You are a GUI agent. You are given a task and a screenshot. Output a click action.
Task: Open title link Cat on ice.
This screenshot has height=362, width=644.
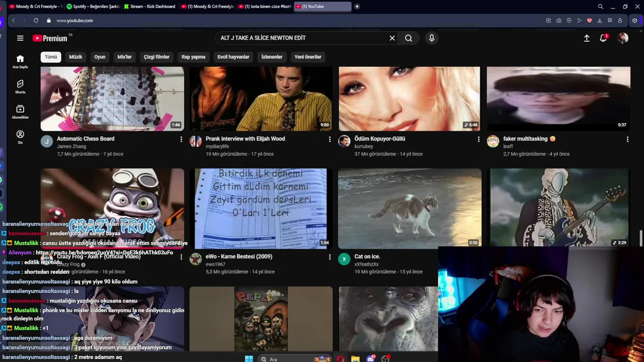[367, 256]
